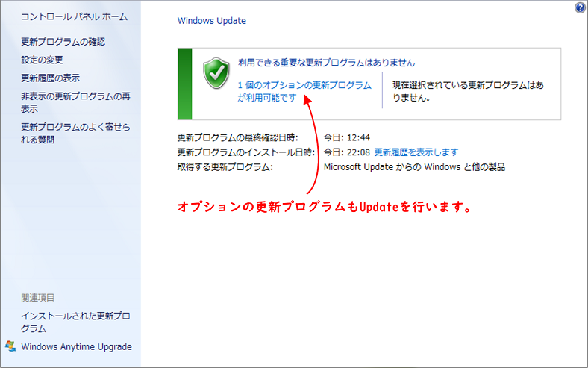Click 取得する更新プログラム label
Viewport: 588px width, 368px height.
(225, 167)
